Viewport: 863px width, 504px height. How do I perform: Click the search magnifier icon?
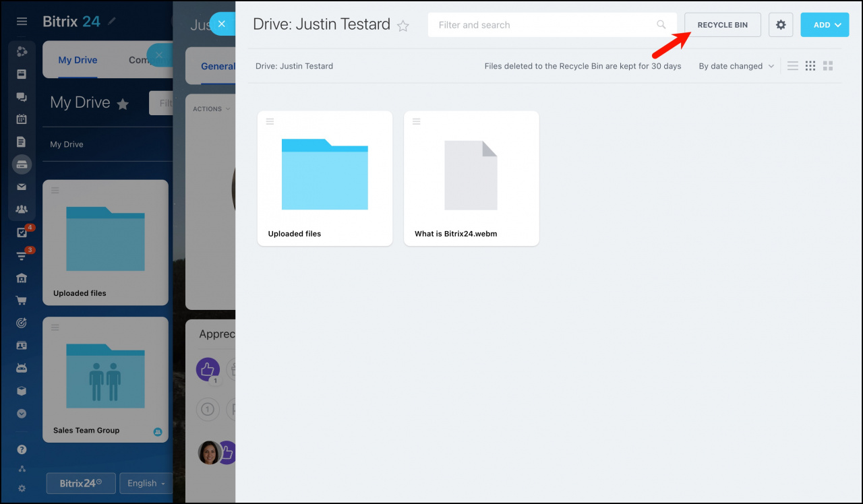pos(661,25)
